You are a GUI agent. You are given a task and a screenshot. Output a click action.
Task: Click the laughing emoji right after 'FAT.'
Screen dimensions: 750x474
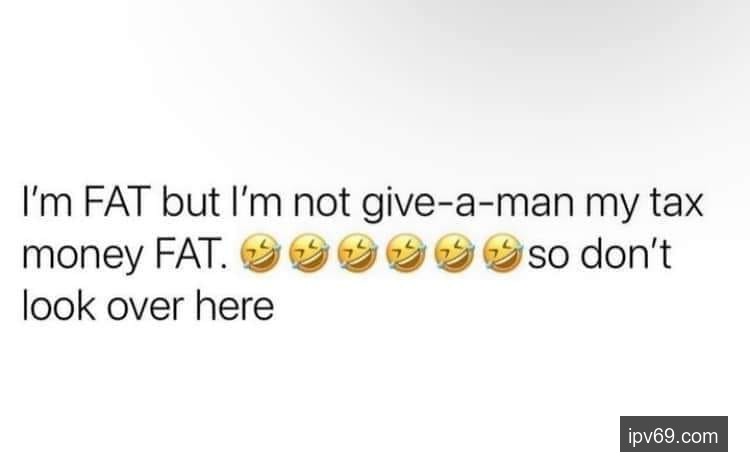(x=260, y=253)
